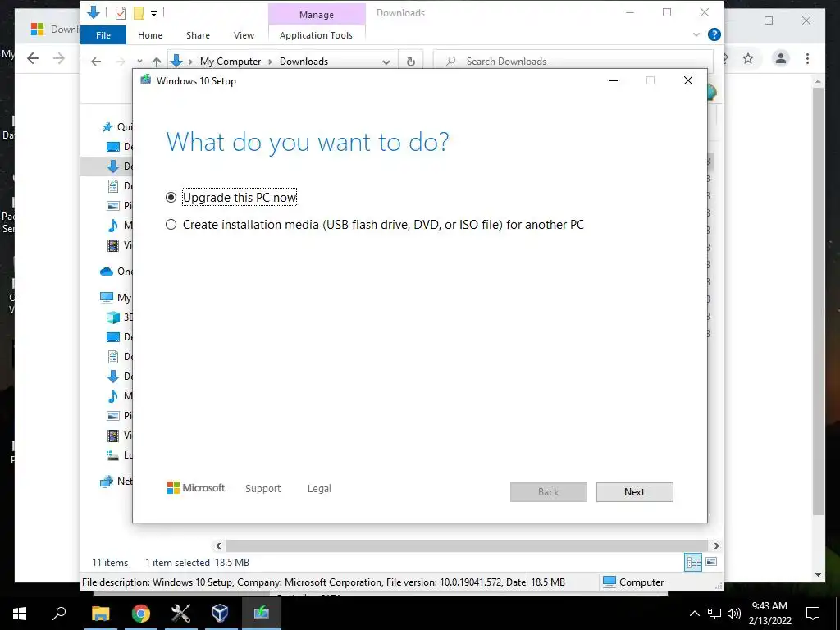Image resolution: width=840 pixels, height=630 pixels.
Task: Click Next in Windows 10 Setup
Action: (634, 492)
